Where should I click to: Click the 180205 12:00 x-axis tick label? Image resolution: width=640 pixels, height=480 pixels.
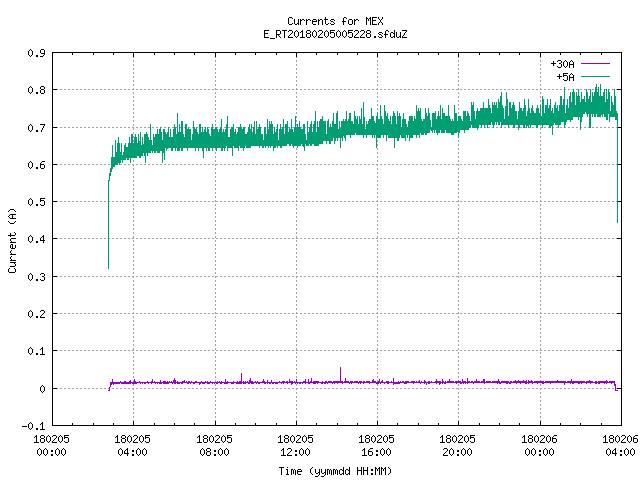295,446
